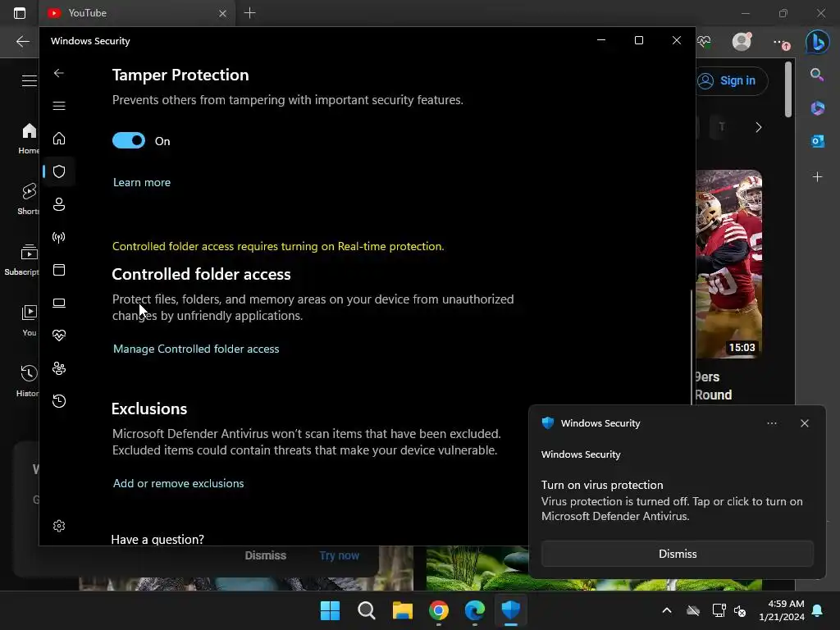840x630 pixels.
Task: Open notification more options ellipsis
Action: pos(771,423)
